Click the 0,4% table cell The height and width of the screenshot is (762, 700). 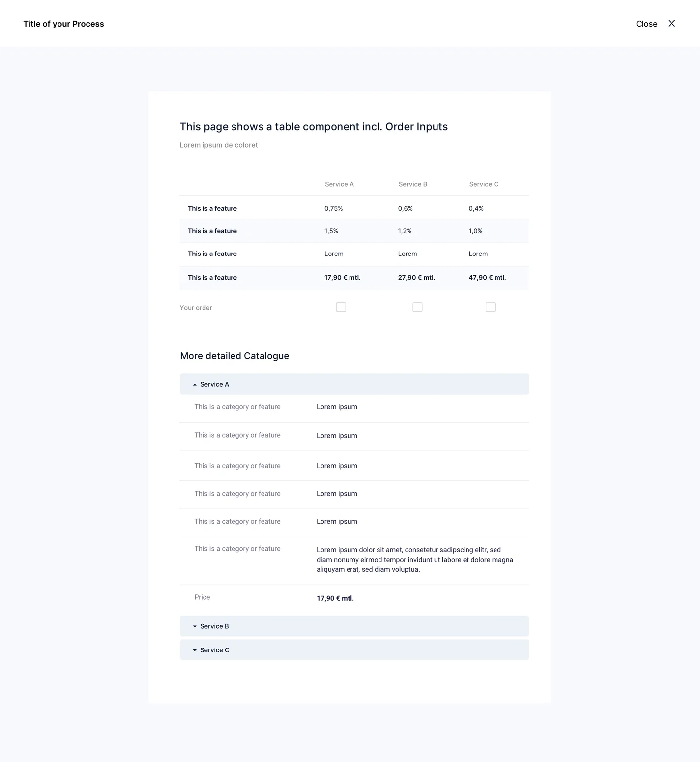click(x=476, y=208)
